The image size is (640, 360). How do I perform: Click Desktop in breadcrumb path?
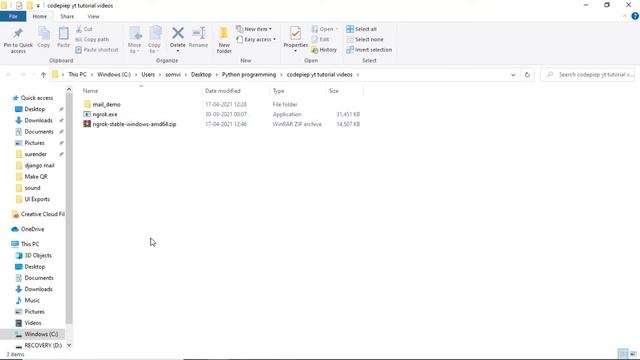click(x=201, y=75)
